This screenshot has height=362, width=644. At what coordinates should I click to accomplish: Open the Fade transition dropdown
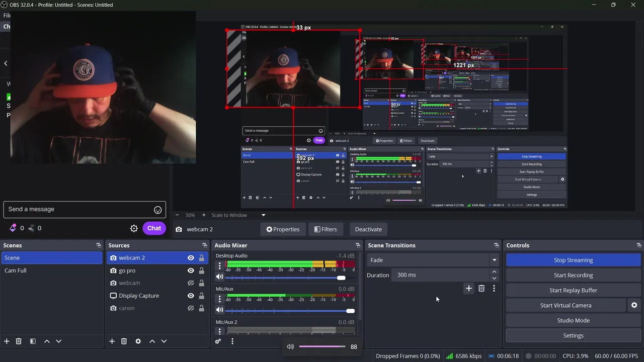click(434, 260)
